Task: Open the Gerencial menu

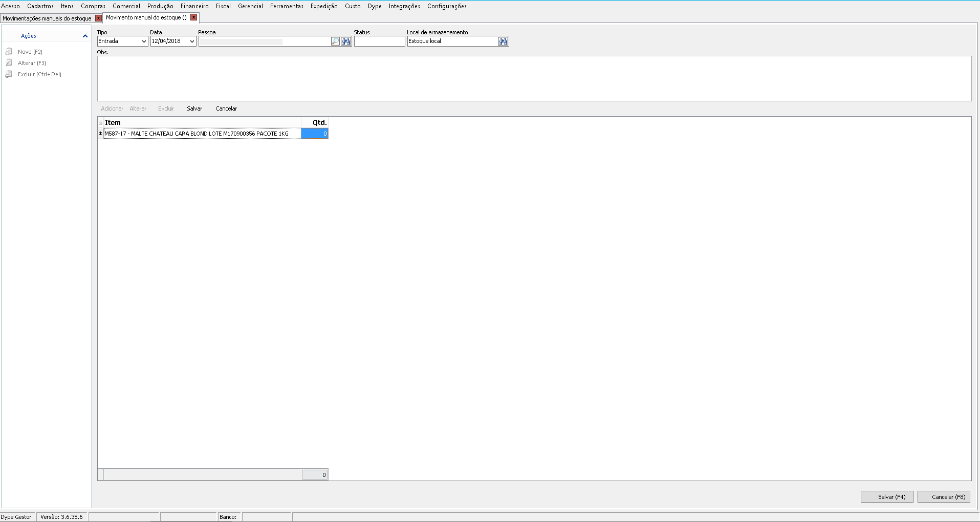Action: click(250, 6)
